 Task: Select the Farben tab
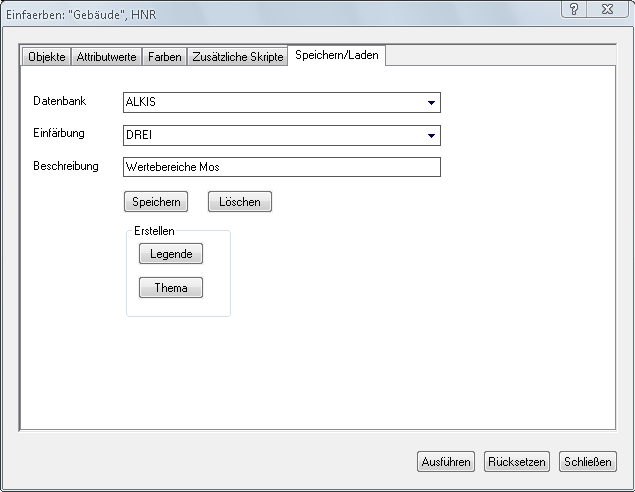(x=164, y=57)
